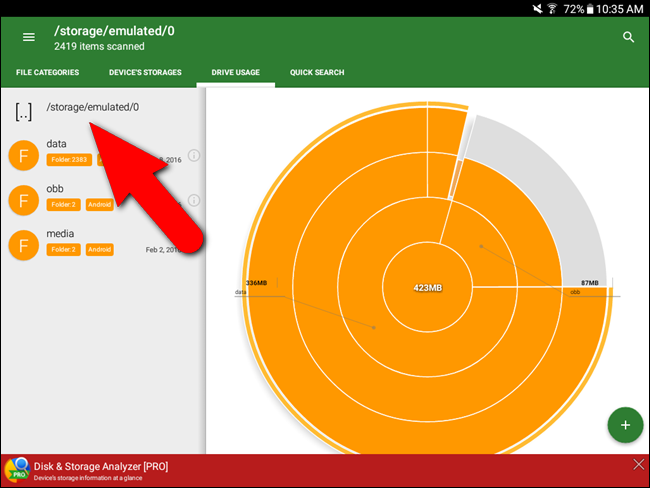Open the hamburger navigation menu
650x488 pixels.
[x=29, y=37]
